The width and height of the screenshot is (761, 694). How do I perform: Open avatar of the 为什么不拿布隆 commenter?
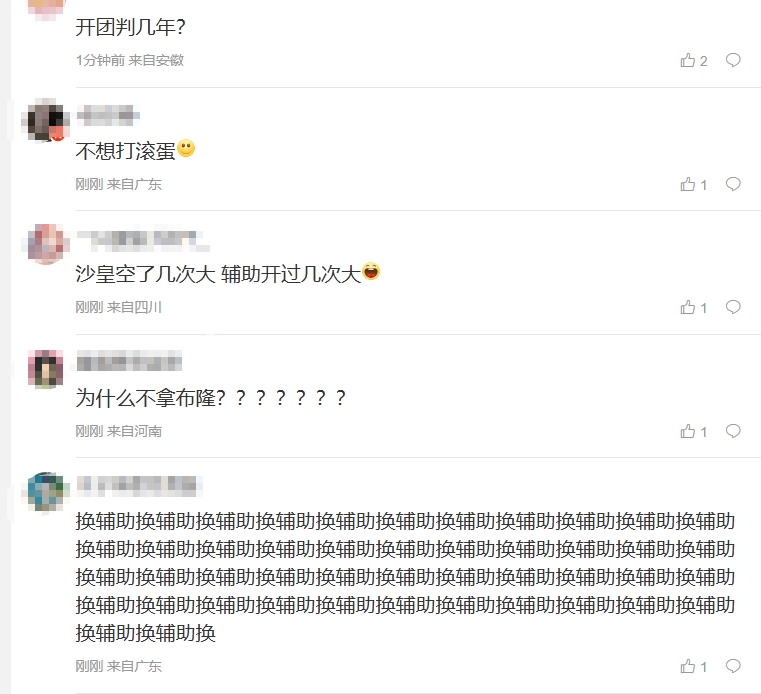pos(46,369)
